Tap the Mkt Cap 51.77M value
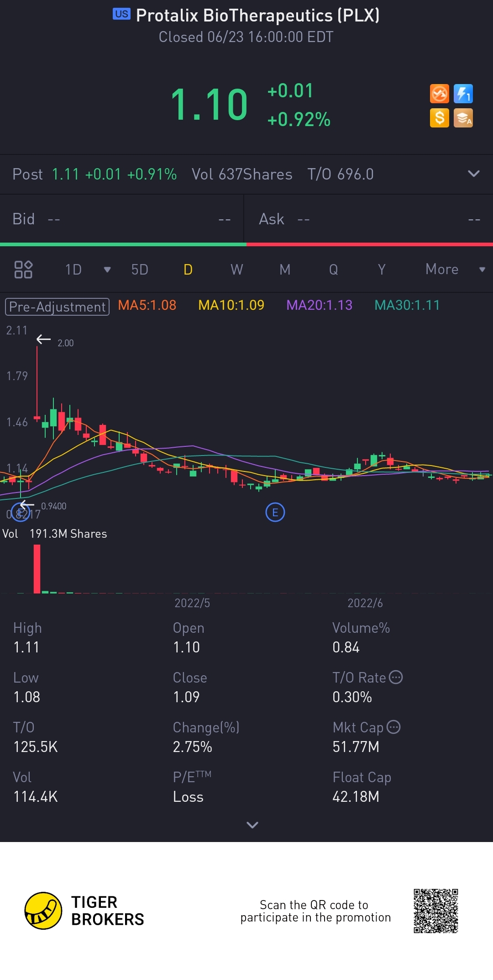 click(356, 747)
